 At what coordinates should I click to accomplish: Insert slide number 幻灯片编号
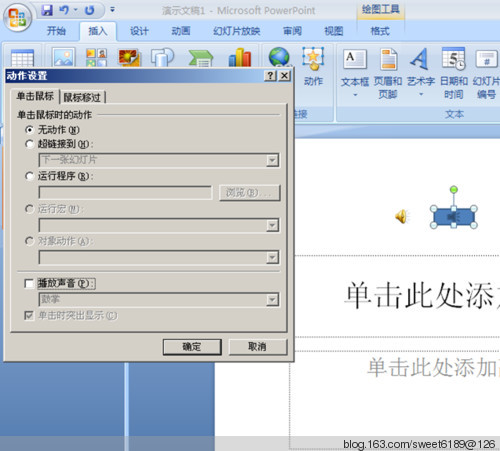coord(486,74)
